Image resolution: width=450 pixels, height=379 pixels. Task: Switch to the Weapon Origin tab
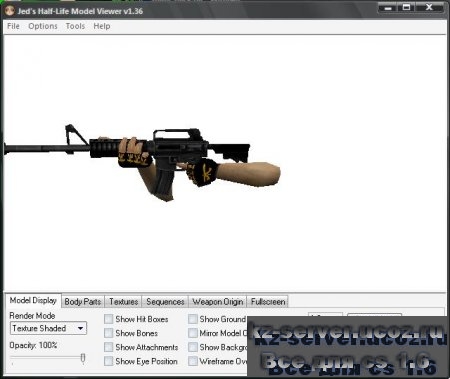pos(218,302)
